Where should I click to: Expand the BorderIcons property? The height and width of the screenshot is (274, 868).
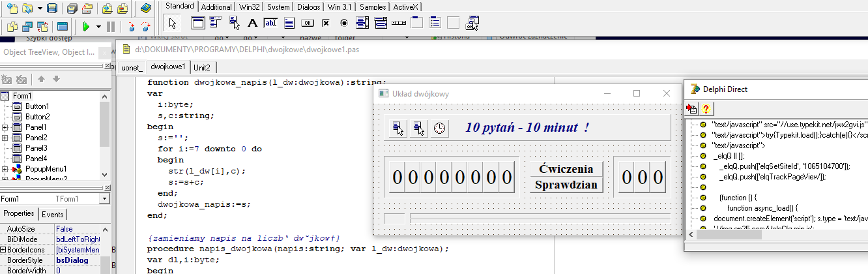pyautogui.click(x=3, y=250)
